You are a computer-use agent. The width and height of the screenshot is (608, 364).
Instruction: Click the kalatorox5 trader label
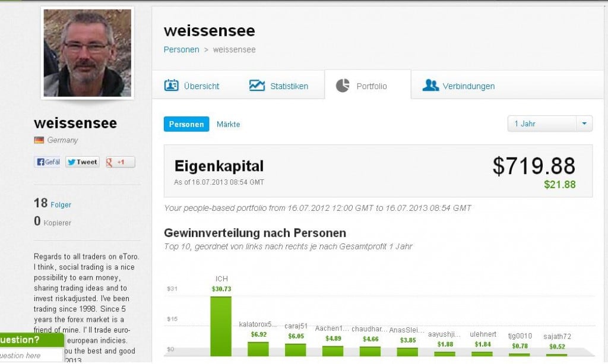pyautogui.click(x=258, y=324)
